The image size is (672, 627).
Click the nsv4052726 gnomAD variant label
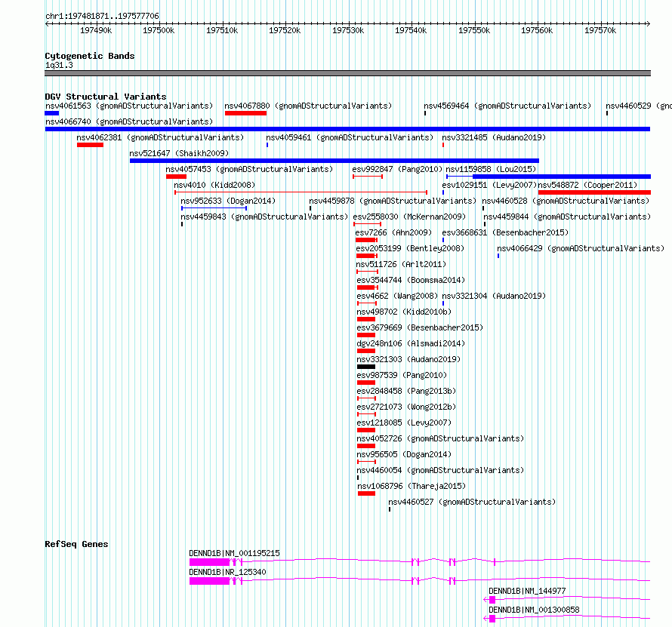point(440,438)
